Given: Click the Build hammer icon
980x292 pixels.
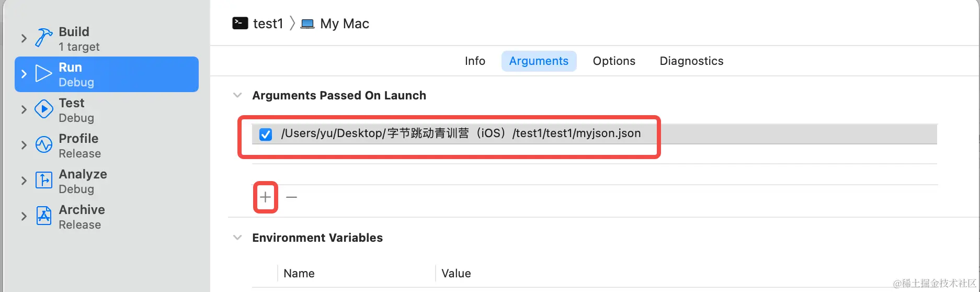Looking at the screenshot, I should coord(43,38).
